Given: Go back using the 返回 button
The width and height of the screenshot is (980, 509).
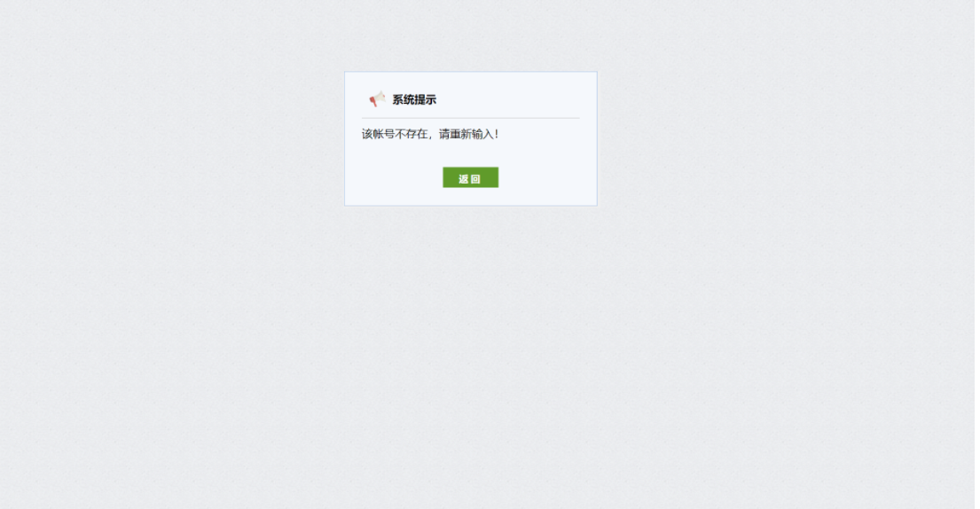Looking at the screenshot, I should [470, 177].
